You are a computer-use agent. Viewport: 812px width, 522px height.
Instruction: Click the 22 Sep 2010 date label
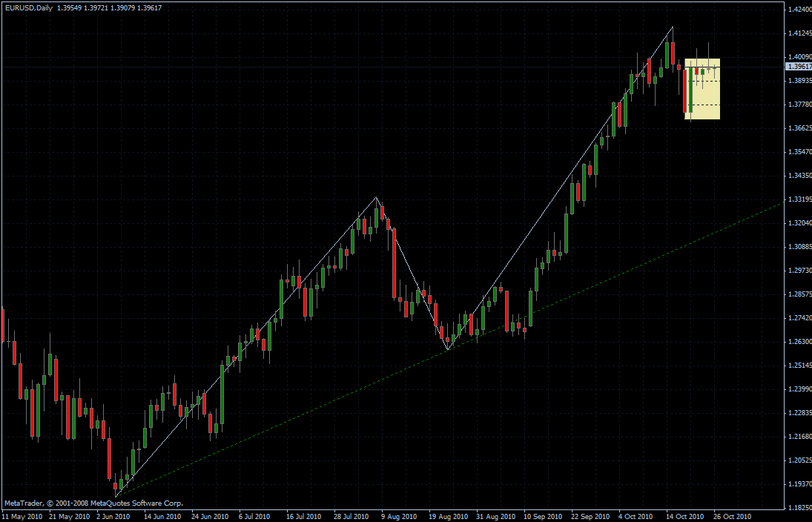pos(590,517)
